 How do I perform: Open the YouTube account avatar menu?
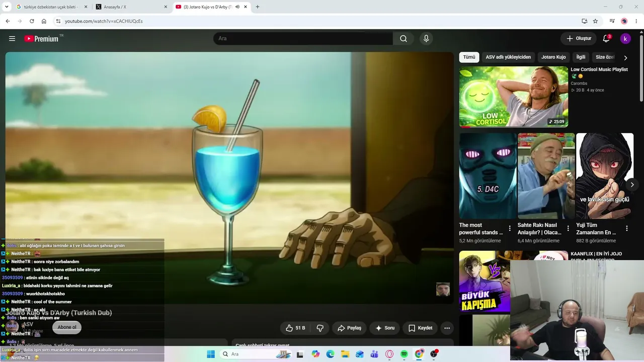click(x=625, y=39)
